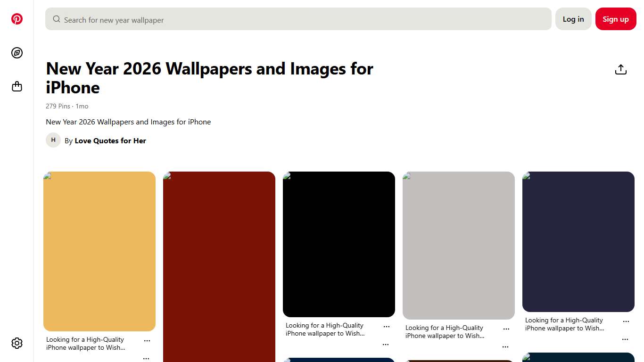Open more options under yellow pin
The width and height of the screenshot is (644, 362).
tap(147, 341)
